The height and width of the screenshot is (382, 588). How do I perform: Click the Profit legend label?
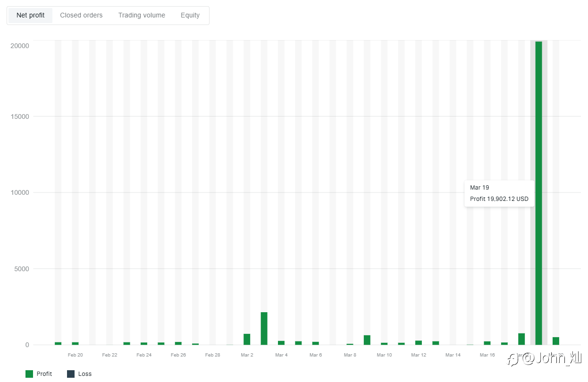coord(44,374)
